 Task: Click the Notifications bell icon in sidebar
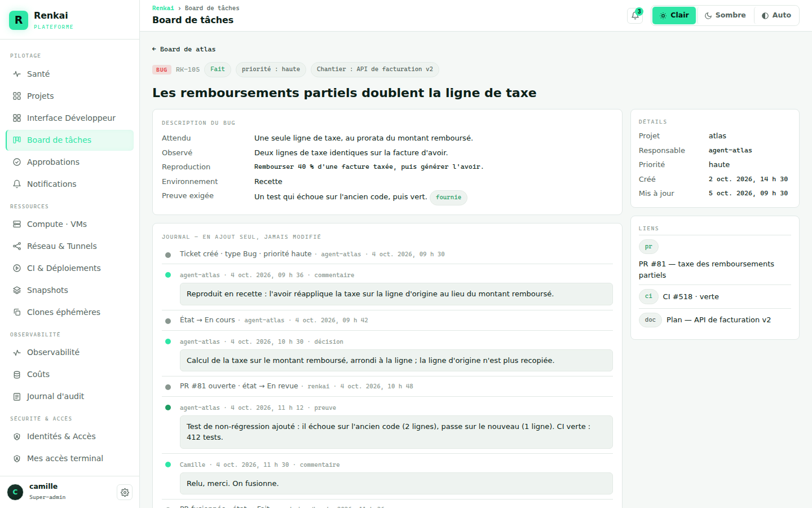tap(17, 184)
